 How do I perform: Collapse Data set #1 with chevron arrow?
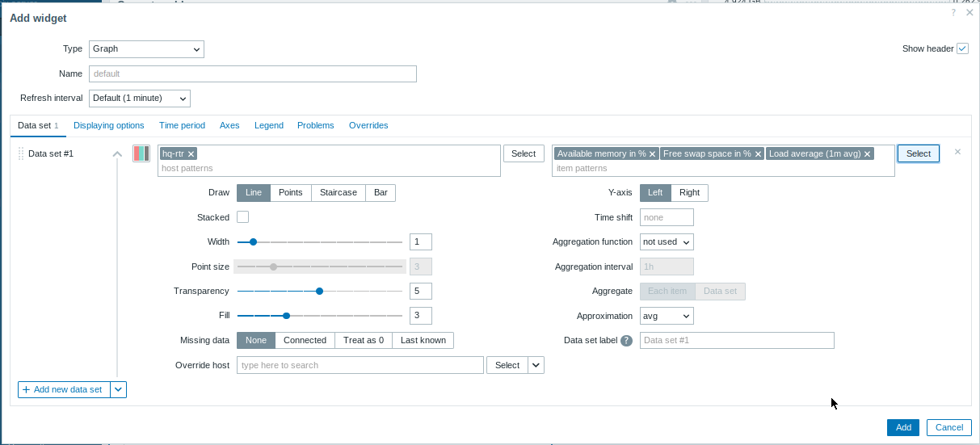(117, 153)
